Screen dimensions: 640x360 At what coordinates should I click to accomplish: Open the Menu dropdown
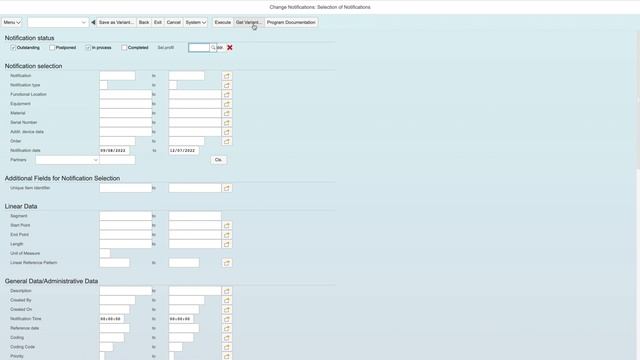tap(12, 22)
